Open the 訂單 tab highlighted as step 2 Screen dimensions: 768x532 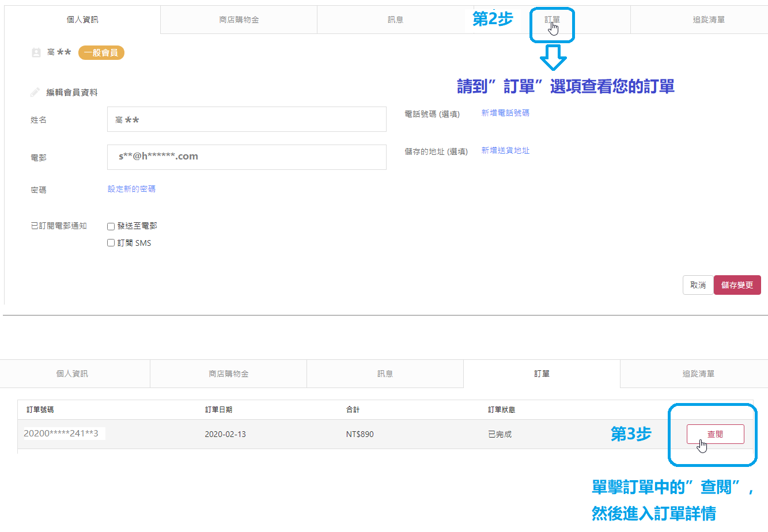click(x=552, y=20)
